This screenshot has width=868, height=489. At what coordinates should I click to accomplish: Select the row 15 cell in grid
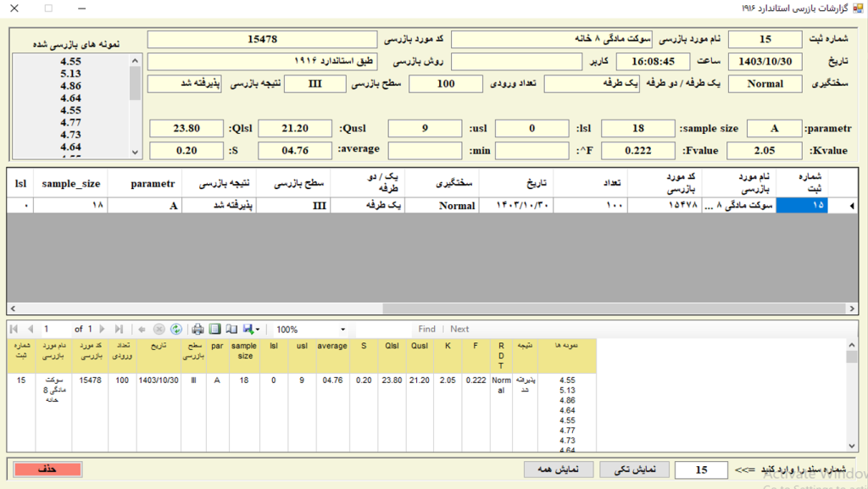pos(801,205)
